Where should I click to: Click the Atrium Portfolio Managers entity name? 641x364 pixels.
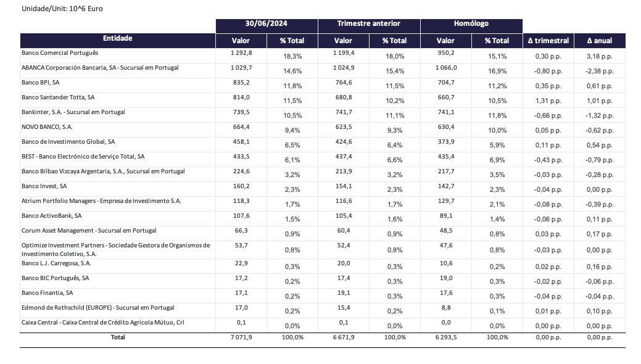(101, 201)
